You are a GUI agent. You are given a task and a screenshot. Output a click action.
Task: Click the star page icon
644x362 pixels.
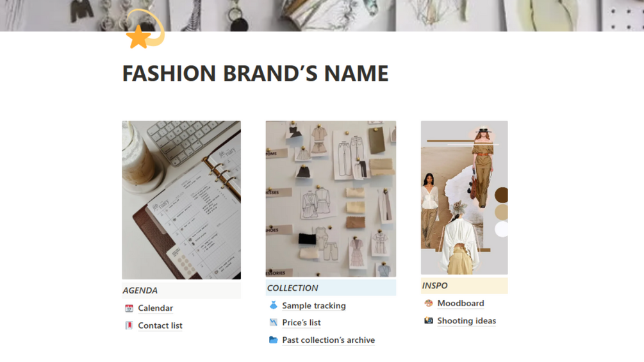point(145,29)
